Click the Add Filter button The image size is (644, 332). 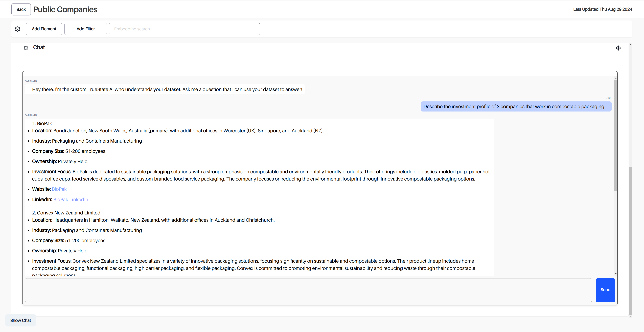pyautogui.click(x=85, y=29)
